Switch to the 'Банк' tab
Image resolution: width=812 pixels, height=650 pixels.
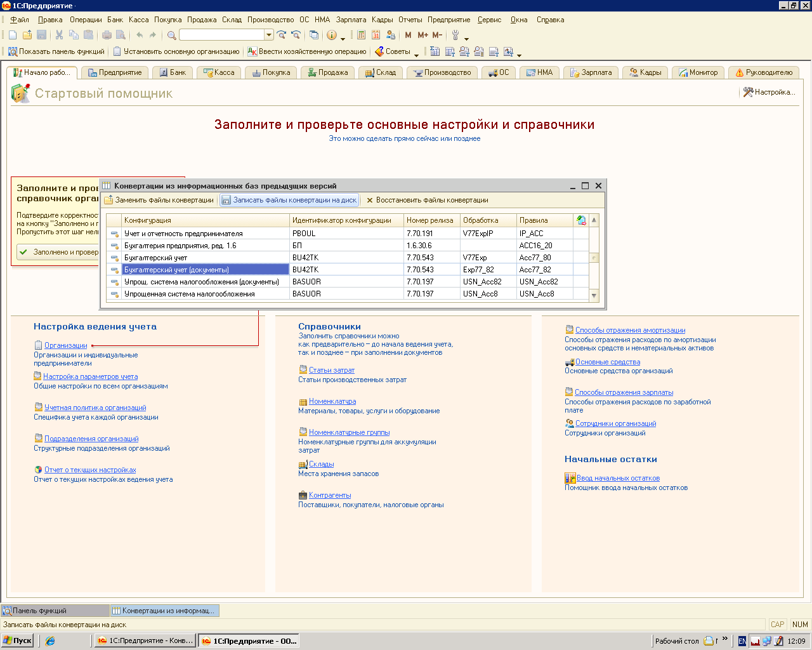[173, 72]
